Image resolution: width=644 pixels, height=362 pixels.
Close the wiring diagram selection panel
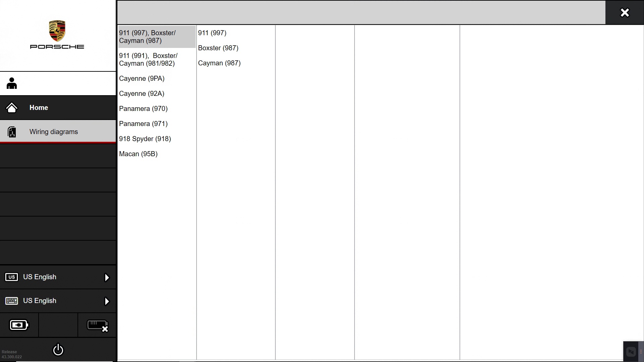click(625, 13)
